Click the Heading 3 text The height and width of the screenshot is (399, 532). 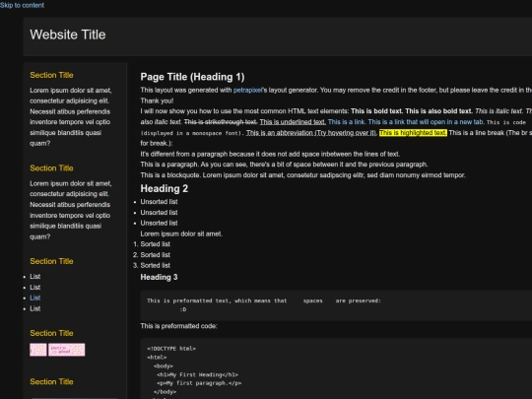[x=159, y=277]
